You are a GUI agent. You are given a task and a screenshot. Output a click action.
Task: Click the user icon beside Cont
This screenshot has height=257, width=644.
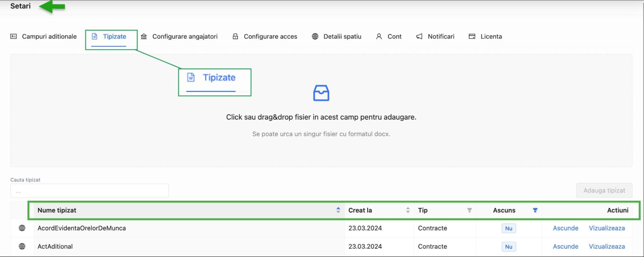(379, 36)
